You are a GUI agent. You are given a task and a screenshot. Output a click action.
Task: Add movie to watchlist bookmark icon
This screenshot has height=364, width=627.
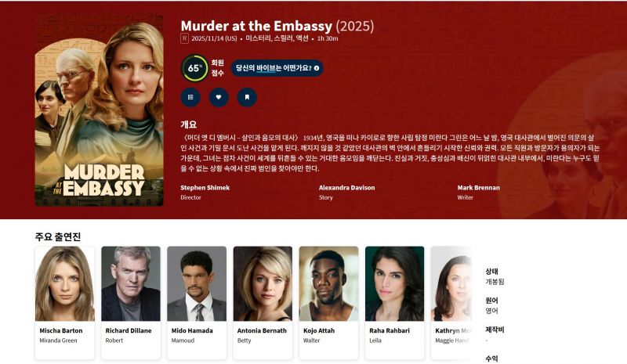pyautogui.click(x=247, y=97)
